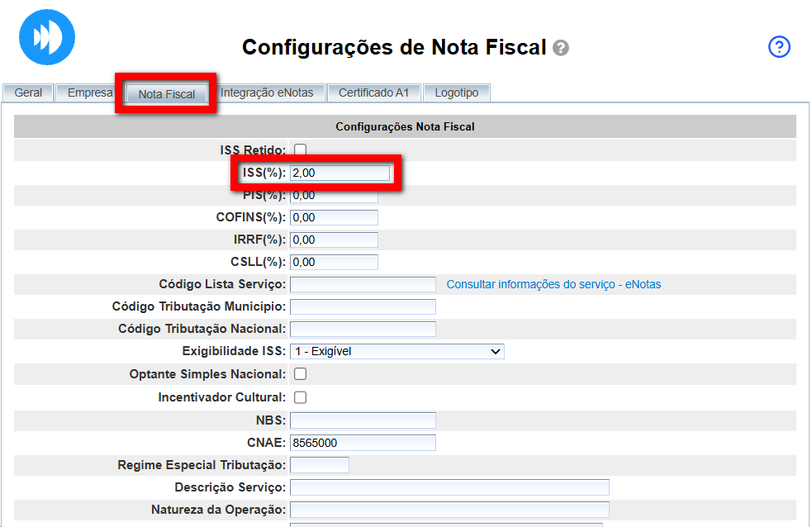Select the Nota Fiscal tab
Image resolution: width=812 pixels, height=527 pixels.
167,94
